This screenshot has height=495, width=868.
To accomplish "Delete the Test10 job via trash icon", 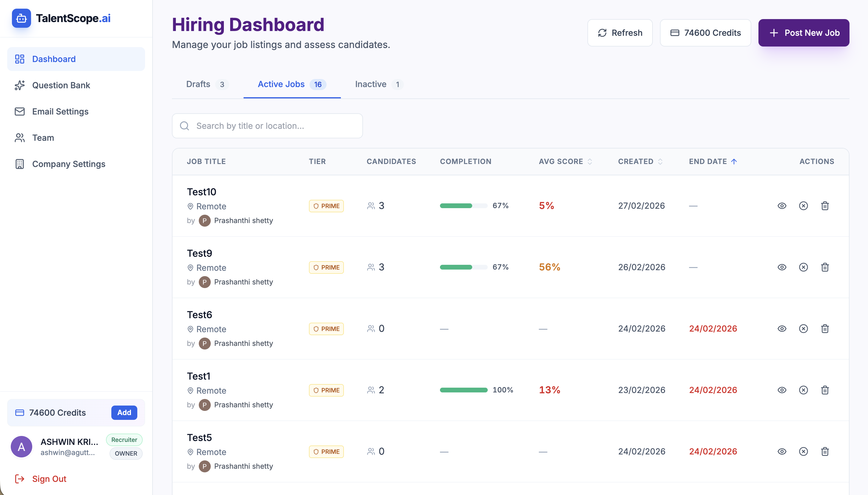I will (824, 206).
